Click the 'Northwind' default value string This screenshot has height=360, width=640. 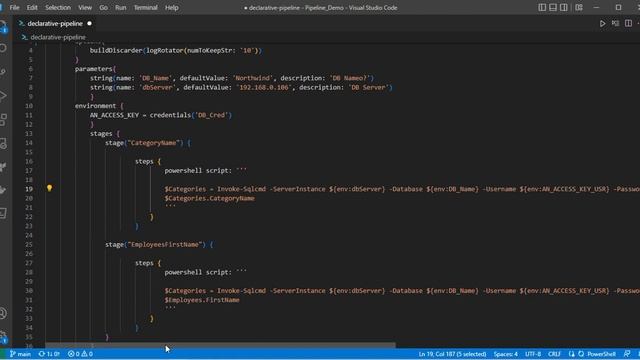[253, 78]
